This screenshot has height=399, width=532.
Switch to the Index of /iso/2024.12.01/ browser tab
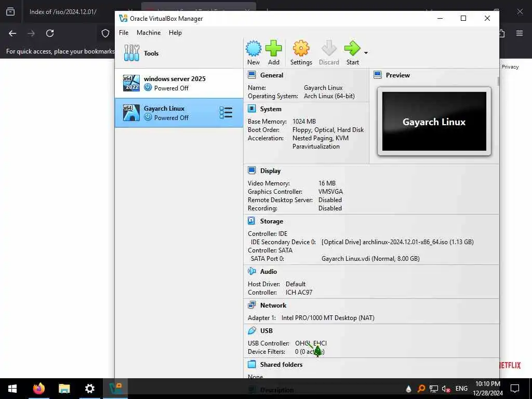pyautogui.click(x=63, y=11)
